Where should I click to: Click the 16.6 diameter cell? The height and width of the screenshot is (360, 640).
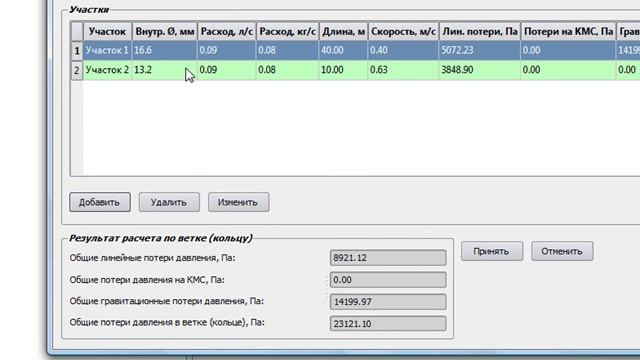[164, 51]
